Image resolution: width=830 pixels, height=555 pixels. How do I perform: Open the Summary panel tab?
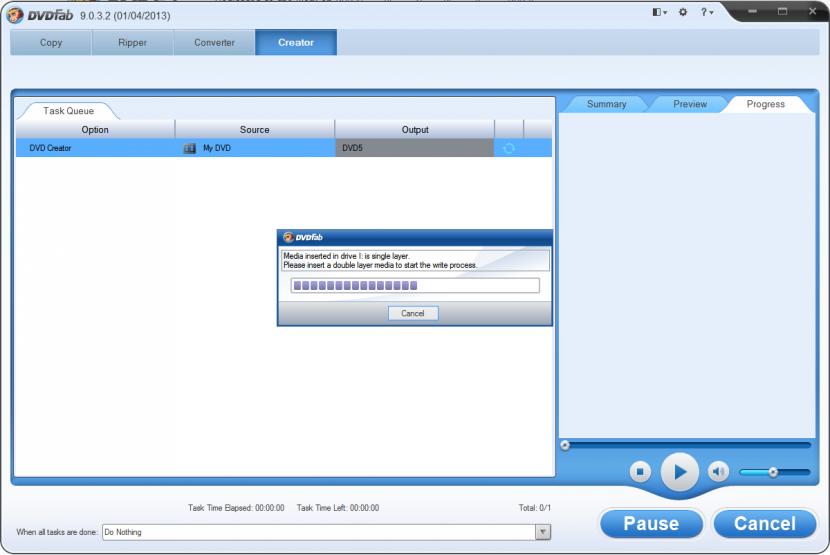click(606, 104)
